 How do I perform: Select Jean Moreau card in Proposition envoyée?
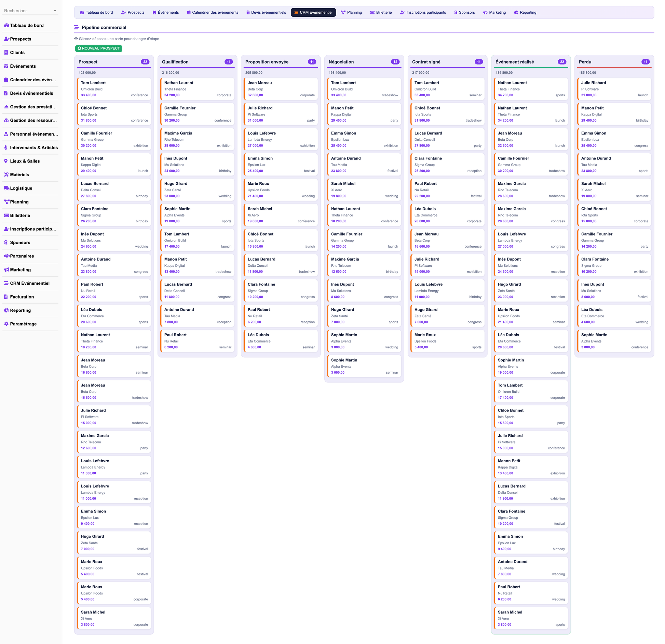281,89
